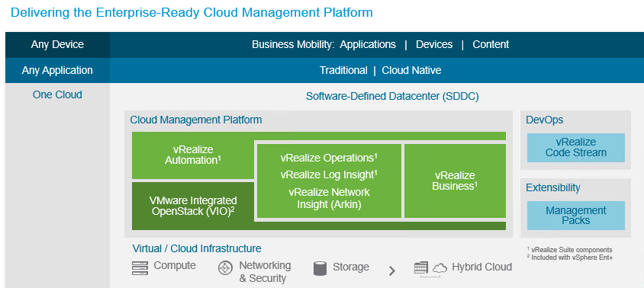Click the Storage label
The height and width of the screenshot is (288, 644).
point(351,267)
